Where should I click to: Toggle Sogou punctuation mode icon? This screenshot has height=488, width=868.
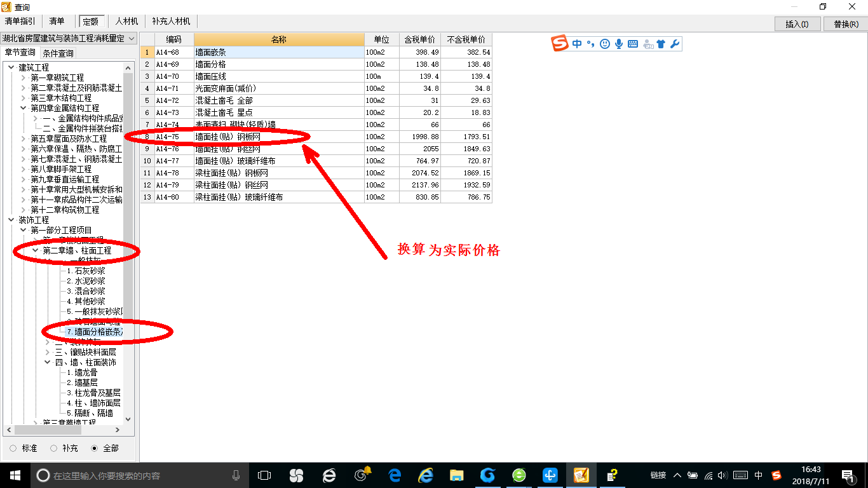coord(590,44)
